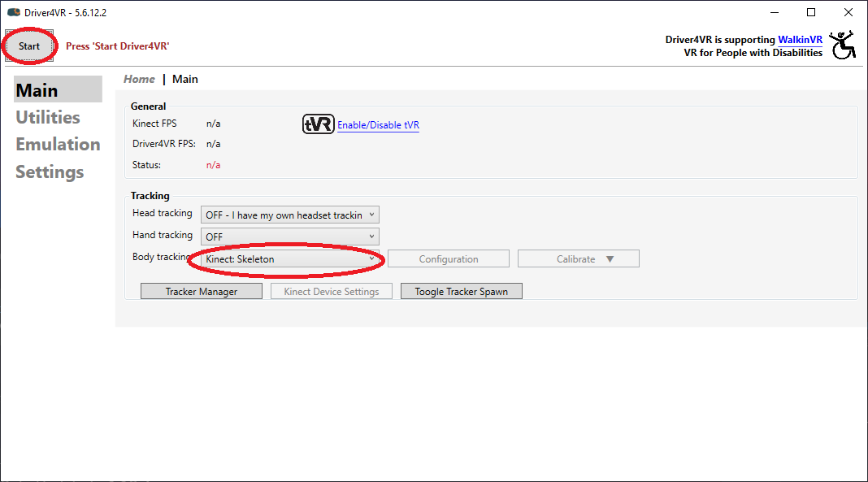Click the 'Press Start Driver4VR' message
Screen dimensions: 868x482
(x=117, y=46)
